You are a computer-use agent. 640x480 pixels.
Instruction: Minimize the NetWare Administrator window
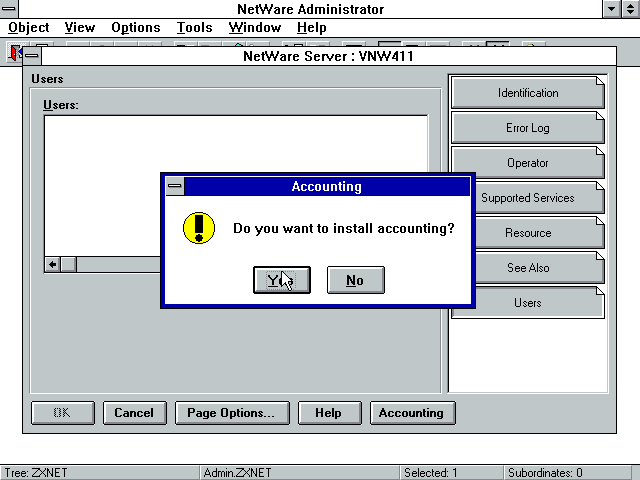(611, 9)
